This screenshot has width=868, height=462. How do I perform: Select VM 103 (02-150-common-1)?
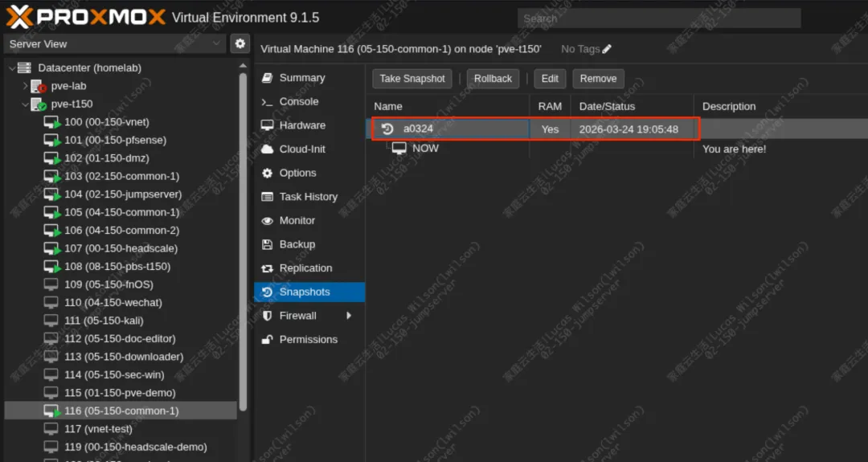121,176
